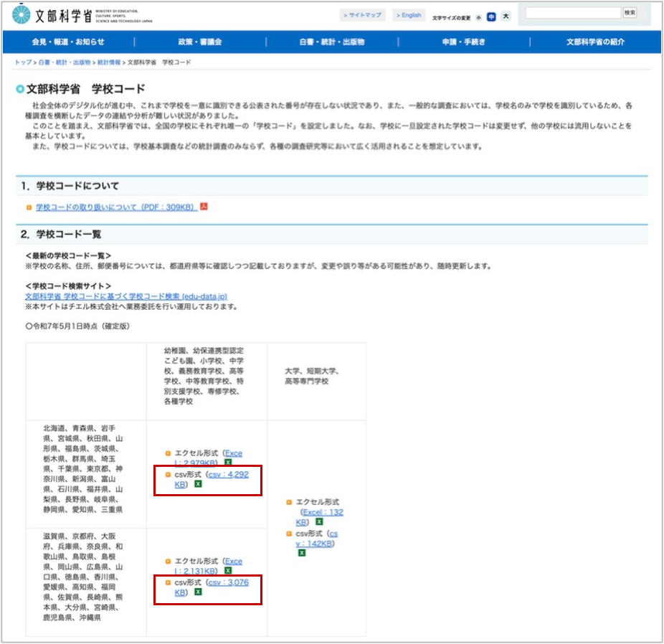
Task: Open the 申請・手続き menu
Action: (x=464, y=42)
